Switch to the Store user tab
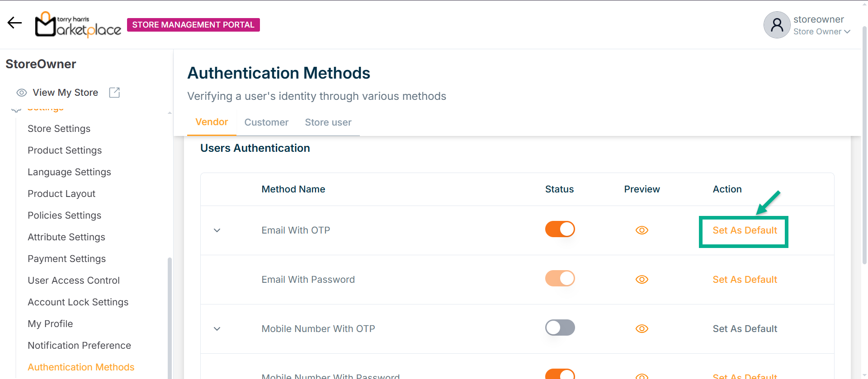The width and height of the screenshot is (868, 379). click(328, 122)
